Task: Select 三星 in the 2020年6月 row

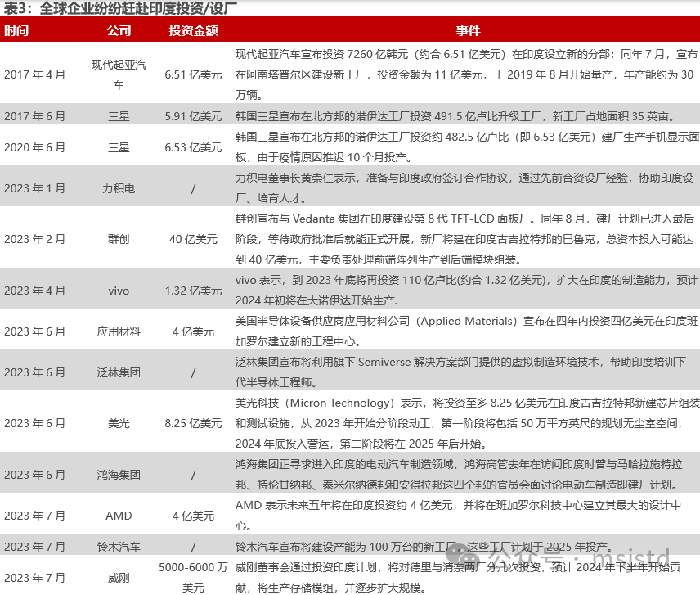Action: (x=119, y=147)
